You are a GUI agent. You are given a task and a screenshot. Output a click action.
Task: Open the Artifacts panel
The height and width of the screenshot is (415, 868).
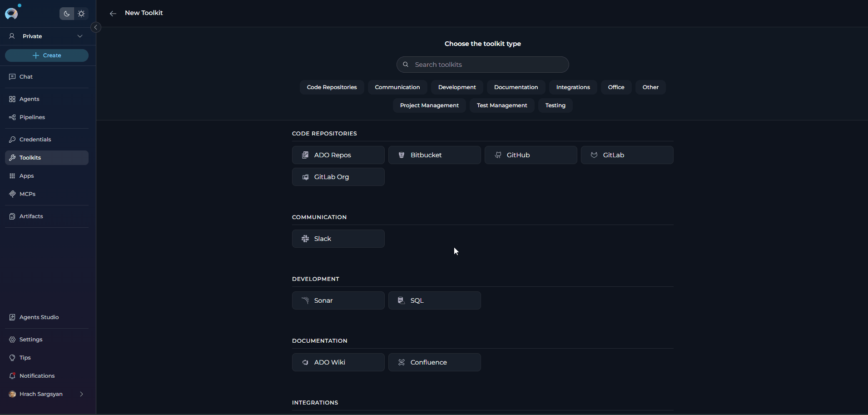[x=31, y=216]
